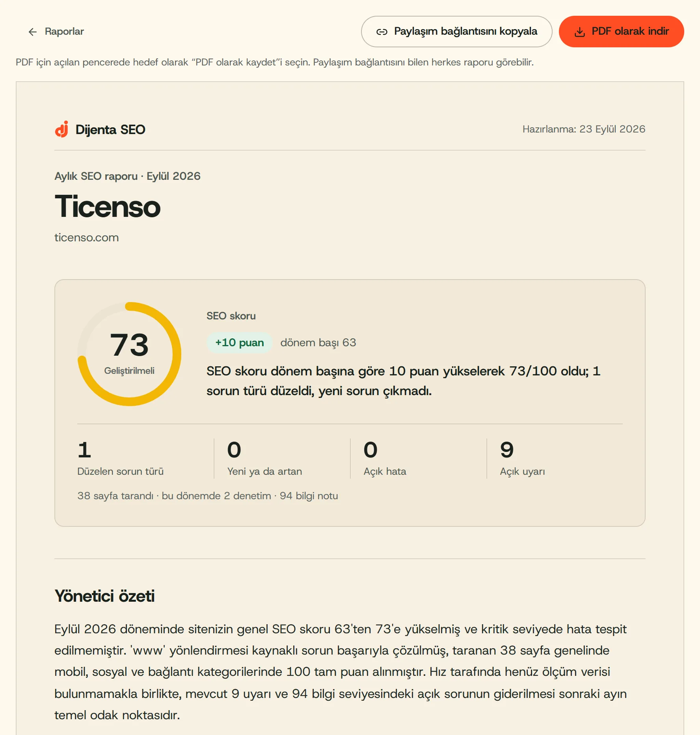Click the Dijenta SEO logo icon
Image resolution: width=700 pixels, height=735 pixels.
pos(62,129)
